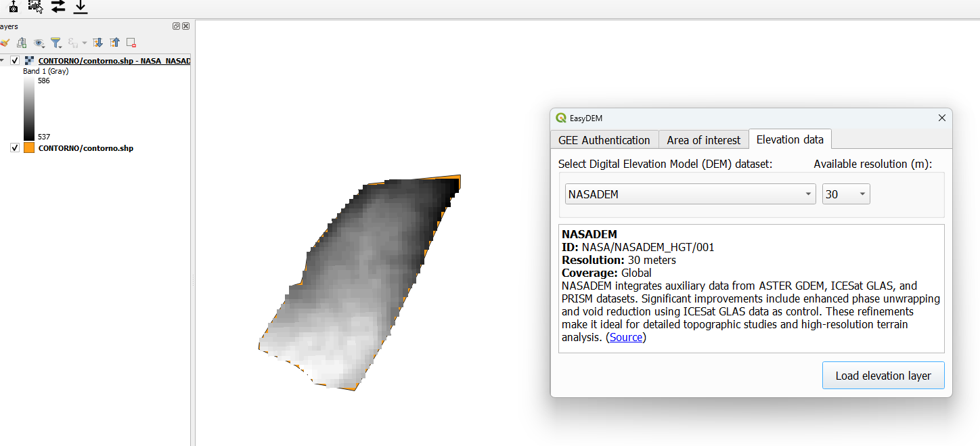
Task: Toggle visibility of CONTORNO/contorno.shp layer
Action: (x=14, y=148)
